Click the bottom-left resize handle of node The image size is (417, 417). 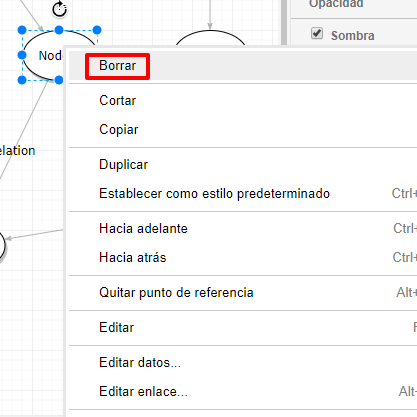[x=22, y=80]
